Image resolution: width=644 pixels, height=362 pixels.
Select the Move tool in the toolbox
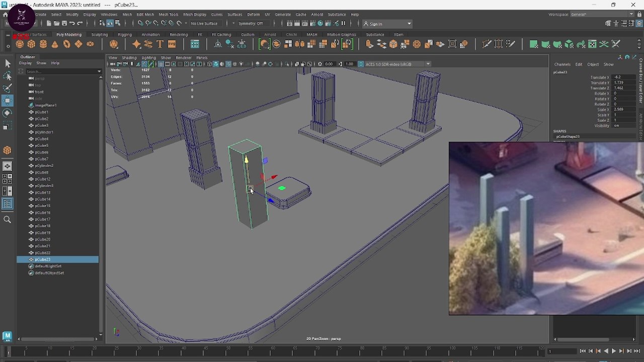point(7,101)
